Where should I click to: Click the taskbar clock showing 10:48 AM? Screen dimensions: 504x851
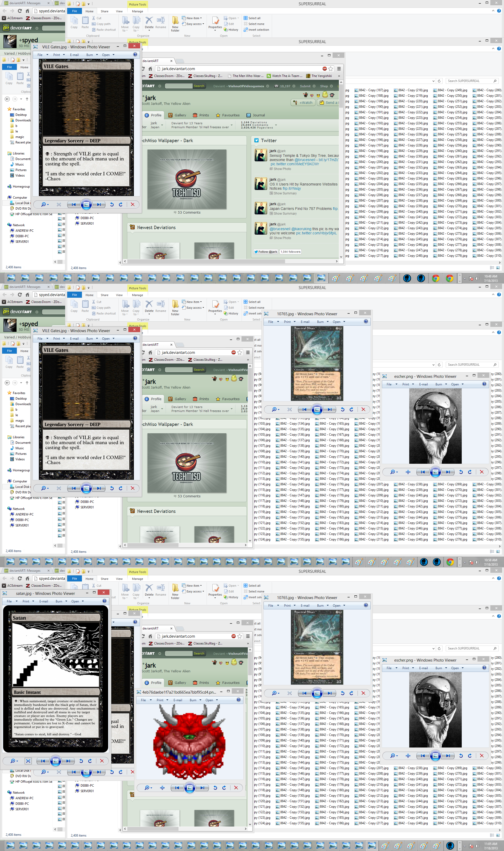pos(490,279)
